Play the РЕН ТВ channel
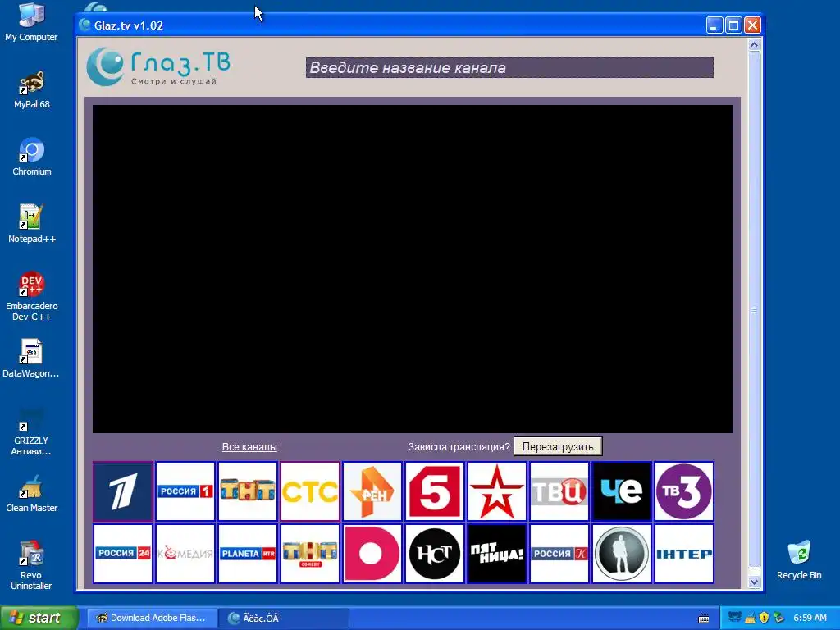 [x=372, y=491]
